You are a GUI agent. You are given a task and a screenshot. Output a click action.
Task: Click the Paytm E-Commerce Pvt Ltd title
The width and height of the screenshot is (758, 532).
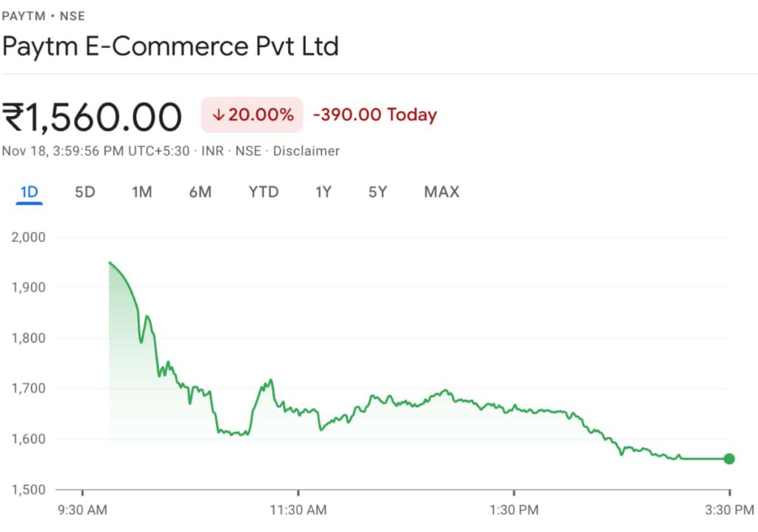[x=171, y=46]
